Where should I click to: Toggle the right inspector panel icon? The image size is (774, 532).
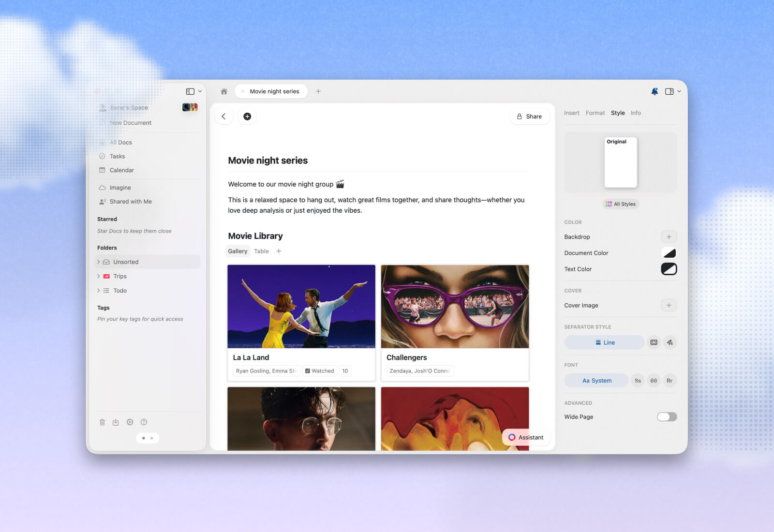[669, 91]
